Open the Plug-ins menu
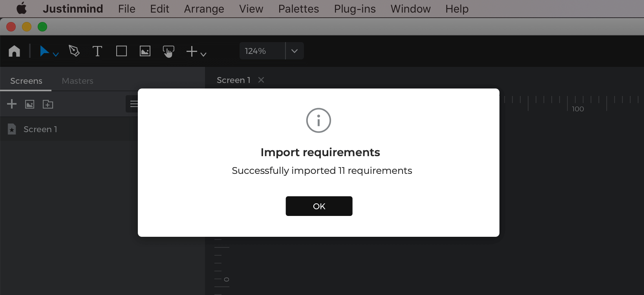This screenshot has width=644, height=295. pyautogui.click(x=355, y=9)
